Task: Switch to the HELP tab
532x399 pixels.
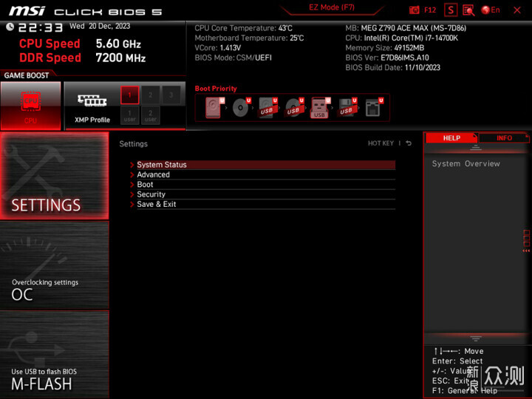Action: [451, 137]
